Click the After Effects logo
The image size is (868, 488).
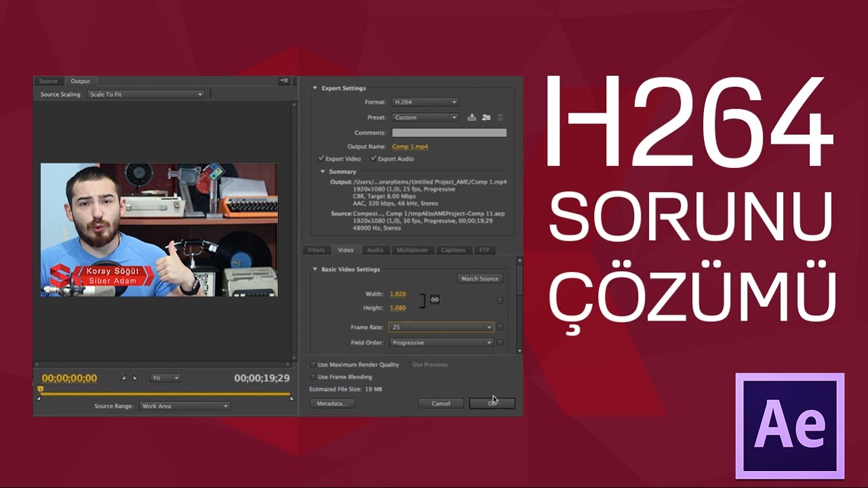[x=790, y=426]
